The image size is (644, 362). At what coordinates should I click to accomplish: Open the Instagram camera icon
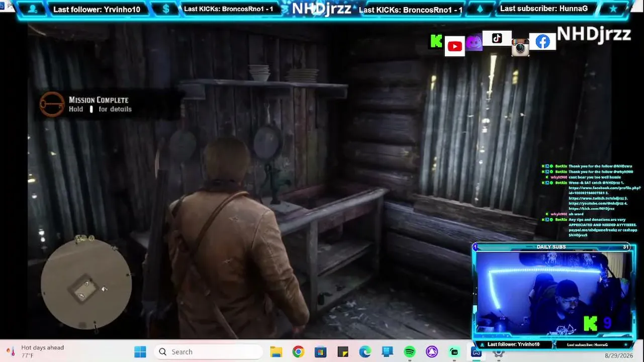click(520, 47)
